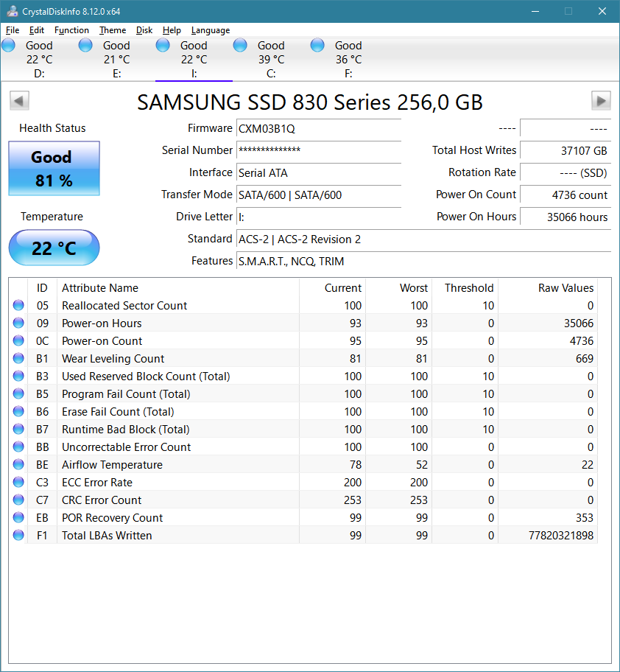Click the status dot for Uncorrectable Error Count

18,447
